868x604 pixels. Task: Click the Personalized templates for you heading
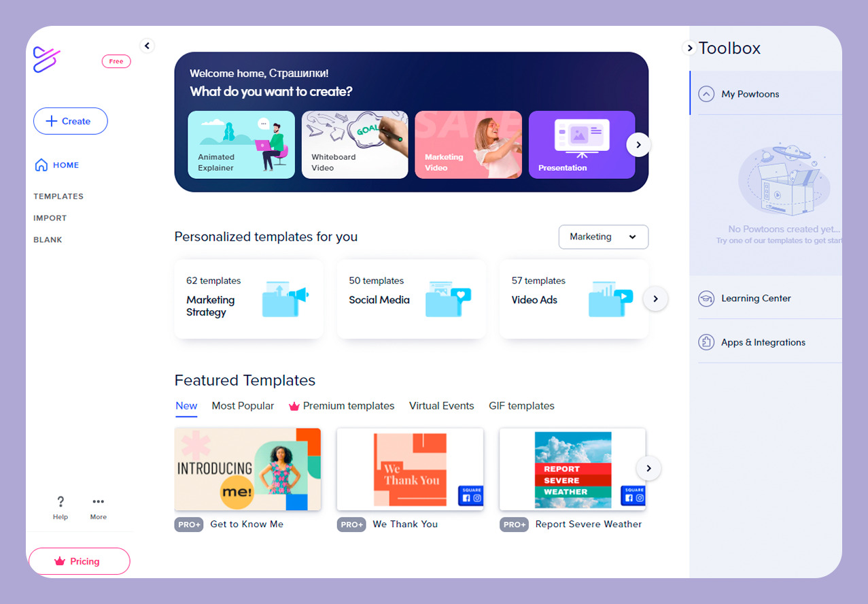266,237
